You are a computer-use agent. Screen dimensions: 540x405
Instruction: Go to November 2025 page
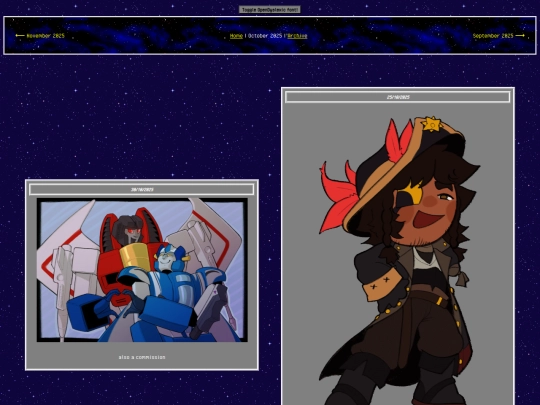tap(40, 35)
